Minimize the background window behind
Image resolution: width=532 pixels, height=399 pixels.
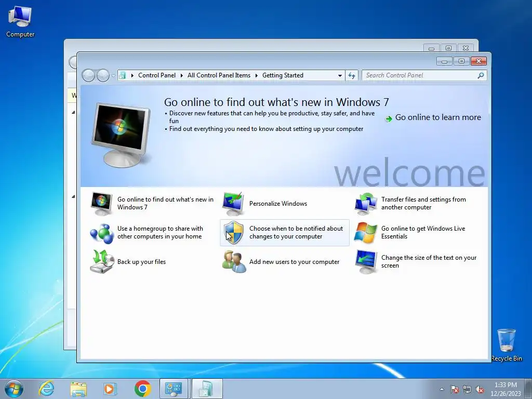click(431, 48)
